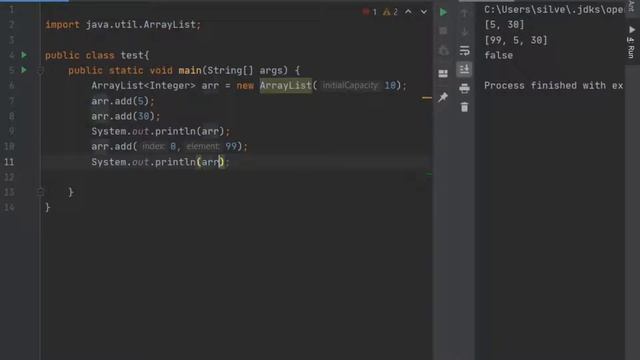
Task: Click the highlighted ArrayList constructor on line 6
Action: (285, 85)
